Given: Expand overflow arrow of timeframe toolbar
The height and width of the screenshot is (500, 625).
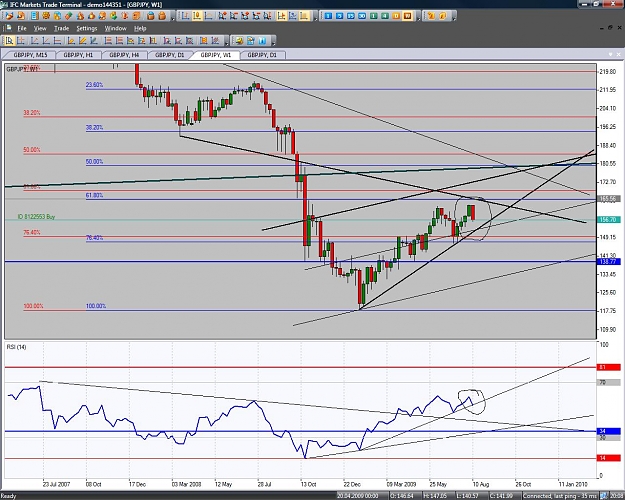Looking at the screenshot, I should pos(419,18).
